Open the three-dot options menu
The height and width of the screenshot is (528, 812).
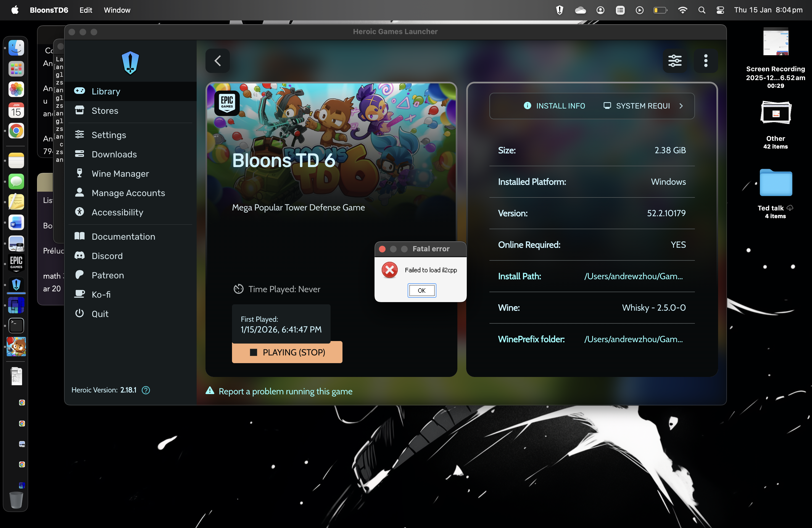[706, 61]
